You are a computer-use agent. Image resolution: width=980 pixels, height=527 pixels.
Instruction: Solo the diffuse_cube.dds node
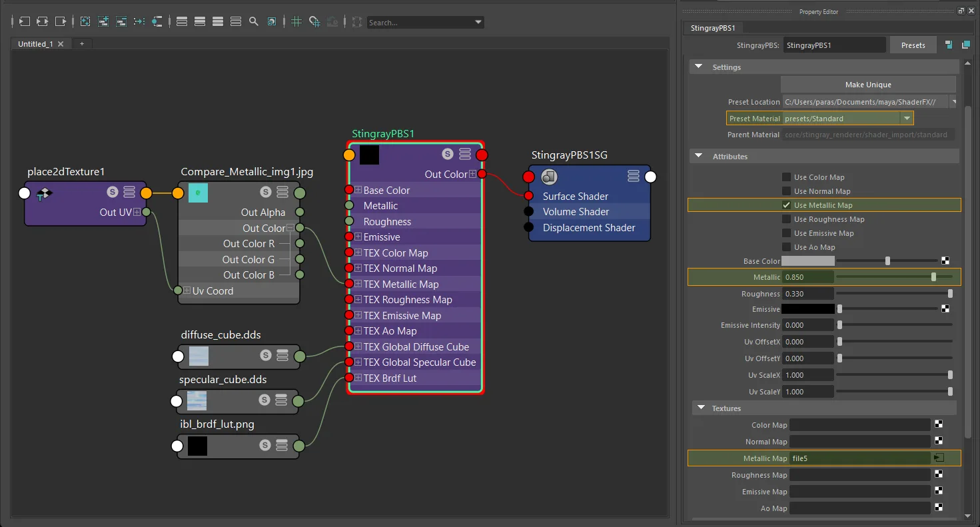coord(266,356)
